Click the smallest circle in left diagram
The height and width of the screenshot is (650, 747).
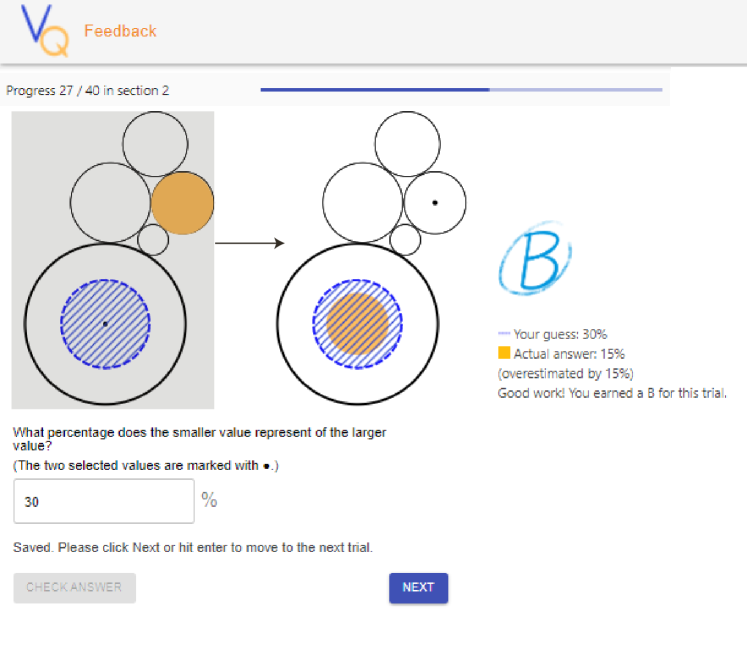pyautogui.click(x=153, y=240)
